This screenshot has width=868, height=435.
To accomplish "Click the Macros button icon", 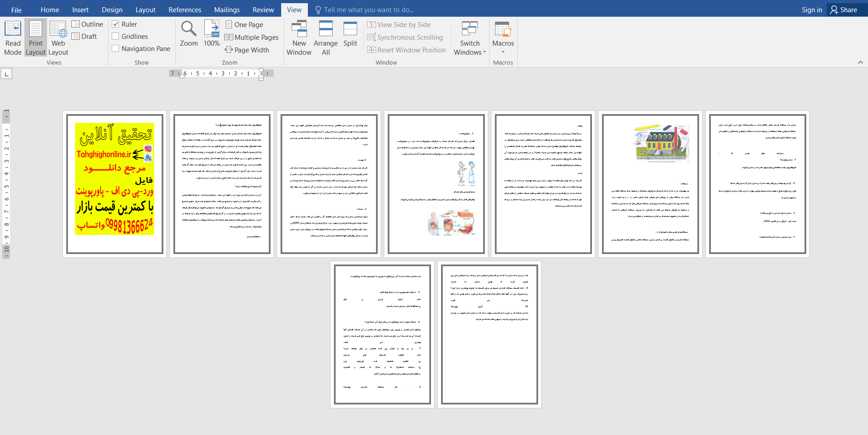I will 503,29.
